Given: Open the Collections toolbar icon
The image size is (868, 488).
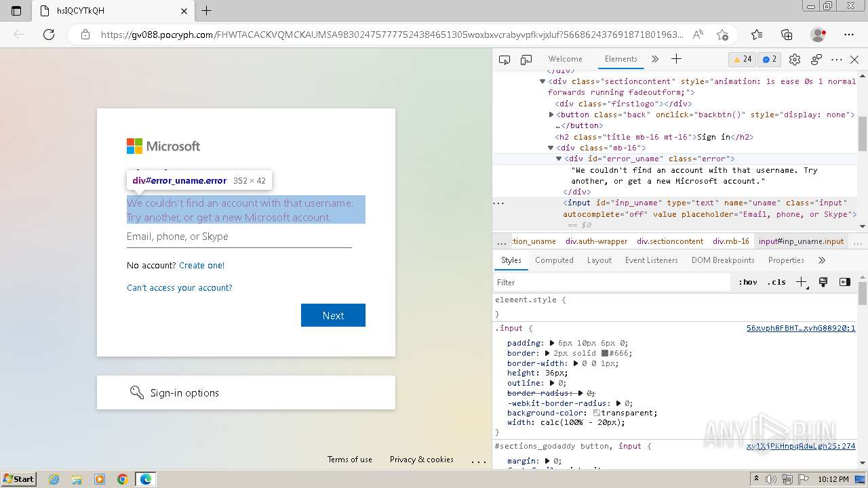Looking at the screenshot, I should 787,35.
